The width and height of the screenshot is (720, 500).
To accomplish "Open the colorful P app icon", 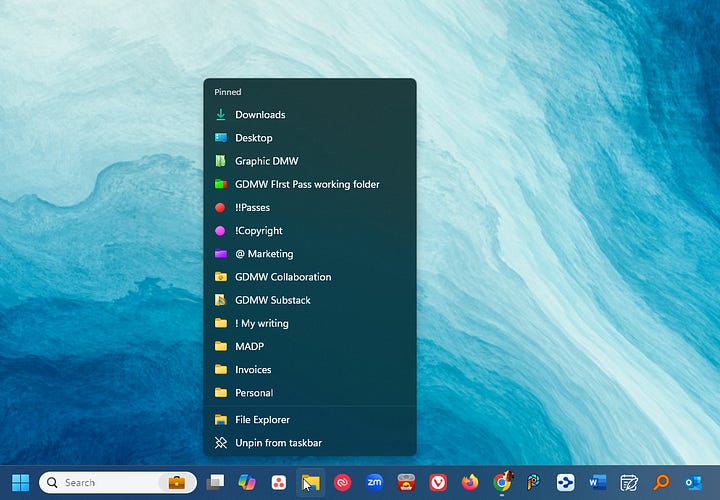I will click(x=534, y=483).
